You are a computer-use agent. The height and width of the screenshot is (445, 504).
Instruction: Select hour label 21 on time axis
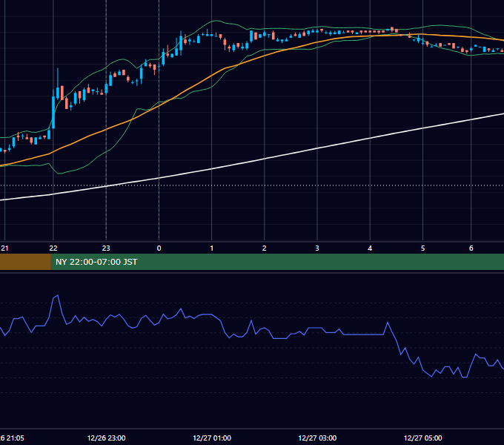click(x=4, y=248)
